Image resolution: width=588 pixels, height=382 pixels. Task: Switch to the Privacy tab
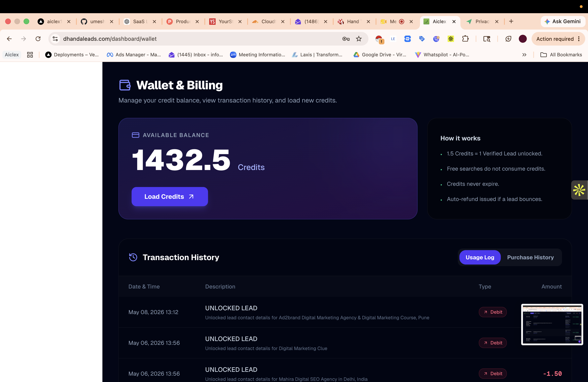[x=483, y=21]
